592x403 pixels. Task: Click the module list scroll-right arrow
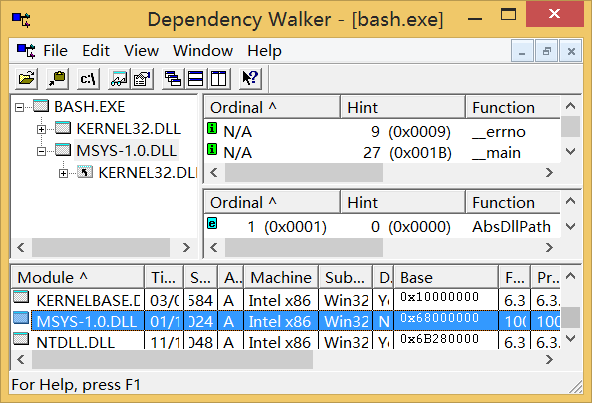[x=550, y=359]
